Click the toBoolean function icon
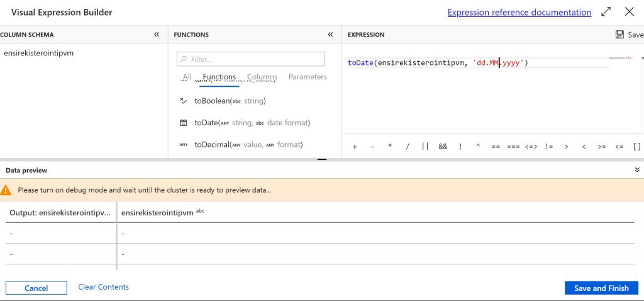The image size is (644, 301). point(183,101)
